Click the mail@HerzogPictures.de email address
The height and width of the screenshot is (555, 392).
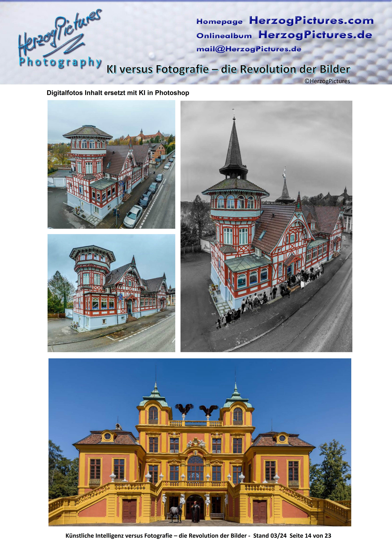[249, 49]
